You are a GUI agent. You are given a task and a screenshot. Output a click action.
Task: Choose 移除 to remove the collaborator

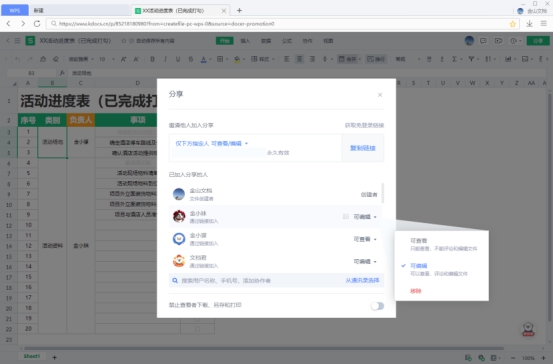[x=415, y=291]
